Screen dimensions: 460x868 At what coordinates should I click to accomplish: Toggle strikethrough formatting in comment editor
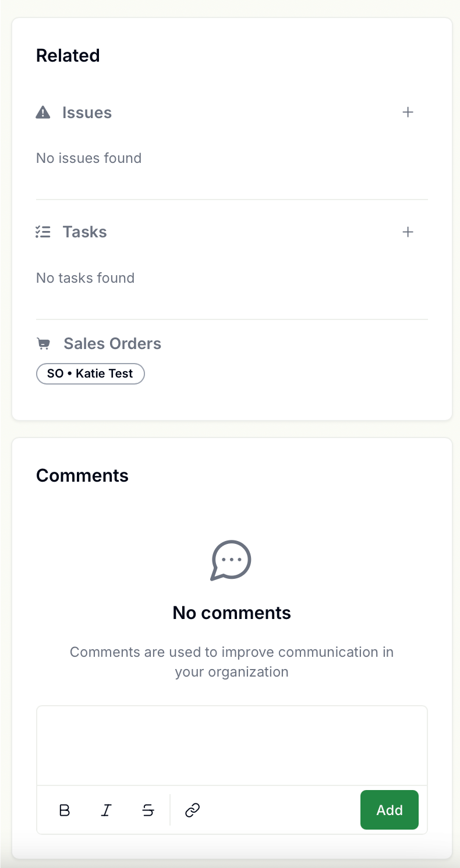pyautogui.click(x=148, y=810)
